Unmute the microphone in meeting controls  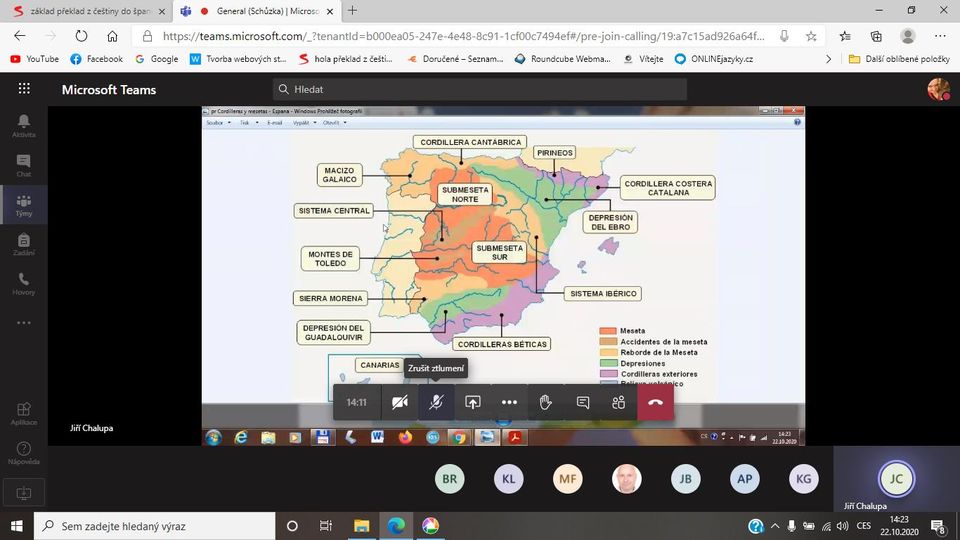click(436, 402)
